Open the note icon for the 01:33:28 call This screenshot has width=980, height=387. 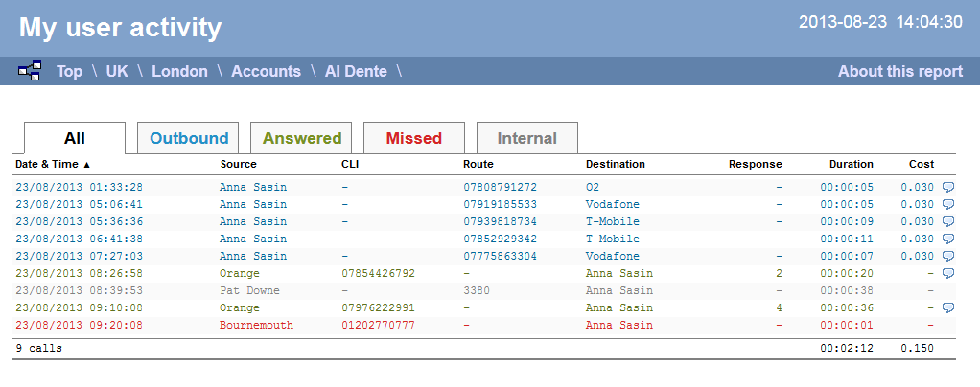pos(947,187)
